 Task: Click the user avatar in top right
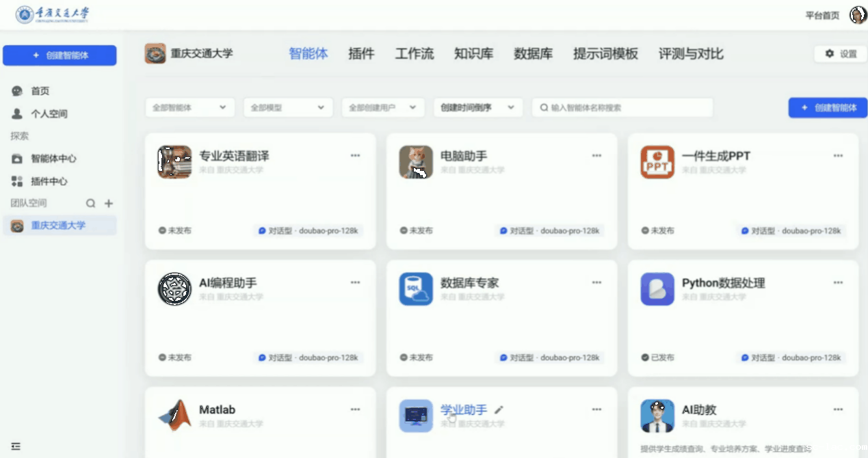[x=858, y=15]
